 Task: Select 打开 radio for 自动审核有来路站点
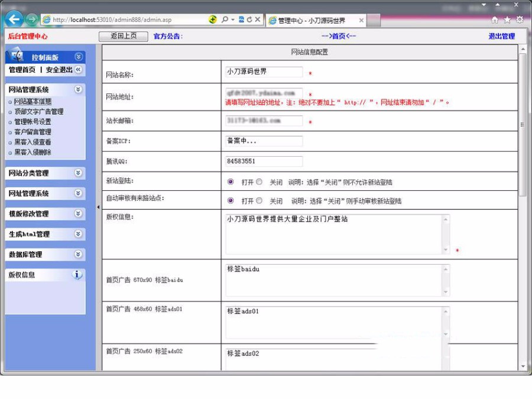(x=231, y=200)
